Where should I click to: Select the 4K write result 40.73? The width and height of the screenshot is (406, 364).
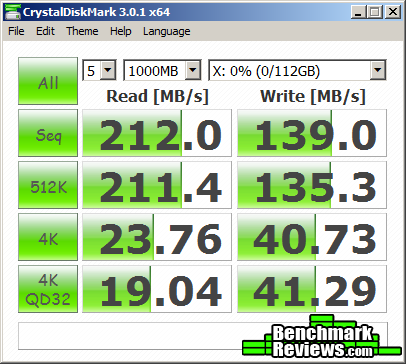[x=312, y=237]
